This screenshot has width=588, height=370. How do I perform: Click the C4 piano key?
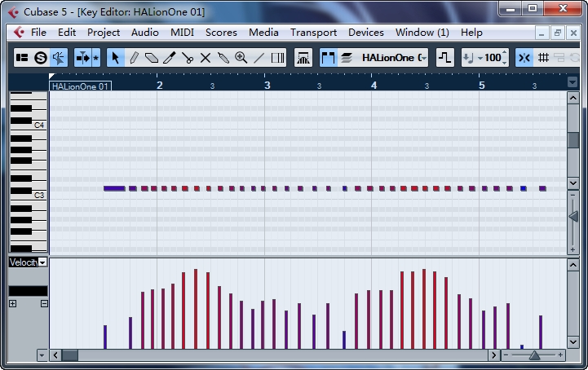point(39,126)
